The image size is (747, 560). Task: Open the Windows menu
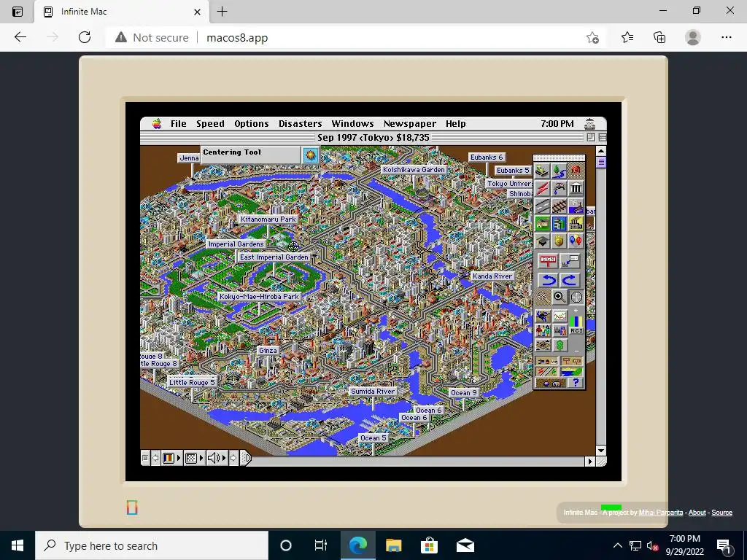coord(352,124)
